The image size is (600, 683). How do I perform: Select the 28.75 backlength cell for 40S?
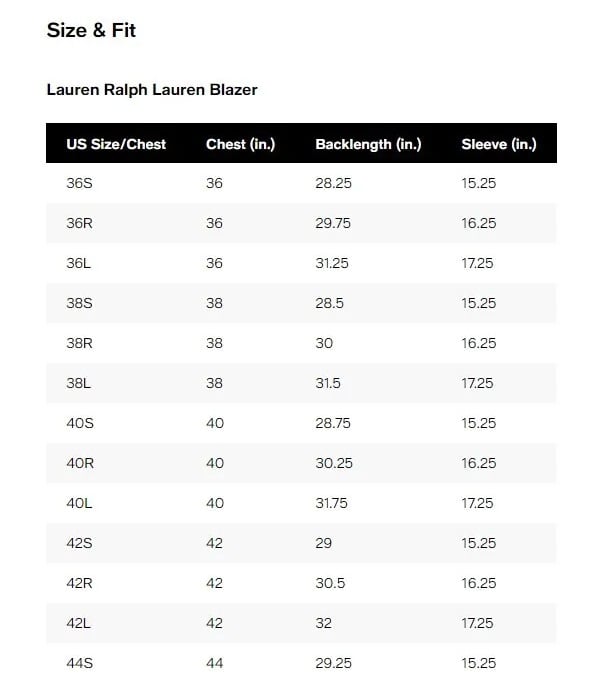(332, 423)
